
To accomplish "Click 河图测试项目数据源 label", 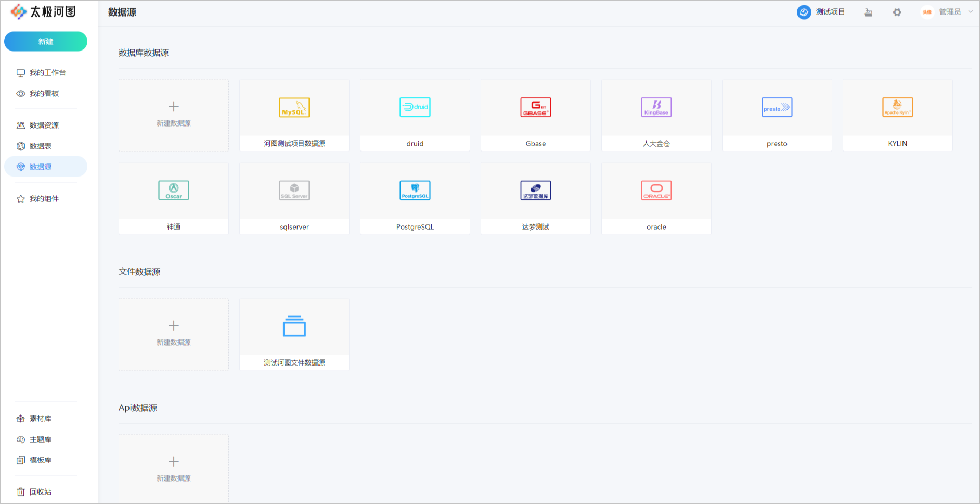I will click(294, 144).
